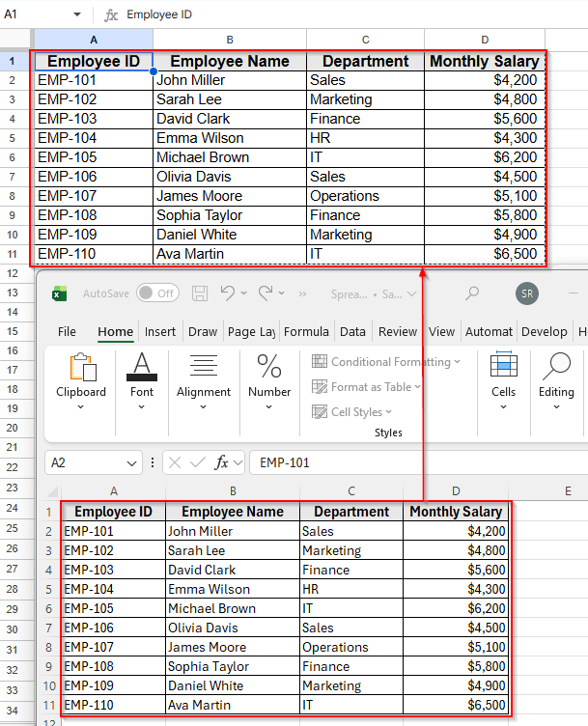Expand the Editing group chevron
Viewport: 588px width, 726px height.
pos(556,407)
